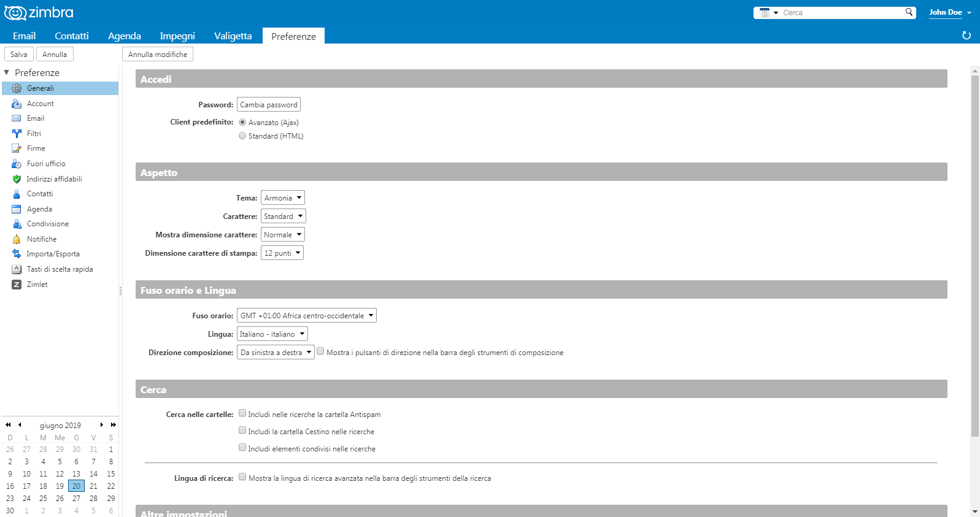Click the search magnifier icon

coord(909,12)
